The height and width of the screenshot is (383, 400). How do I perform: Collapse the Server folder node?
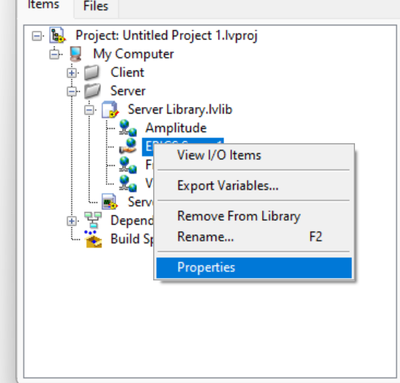pyautogui.click(x=72, y=91)
